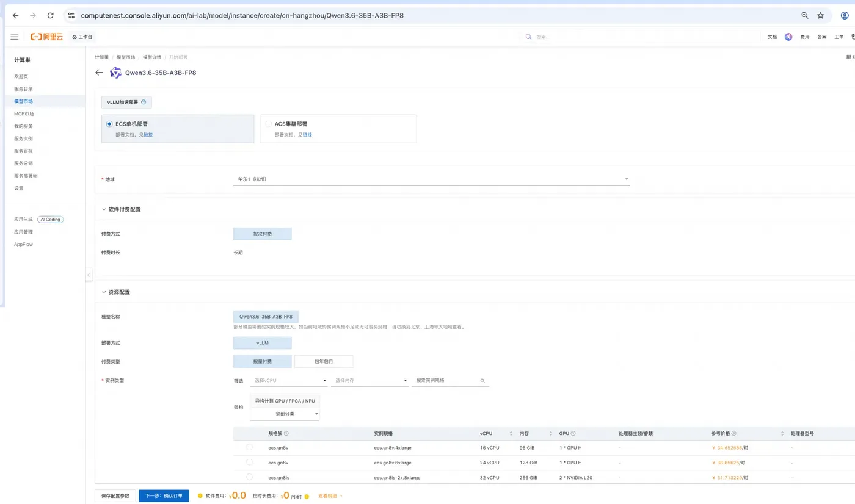Click the search icon in 搜索实例规格 field
This screenshot has height=504, width=855.
tap(482, 381)
